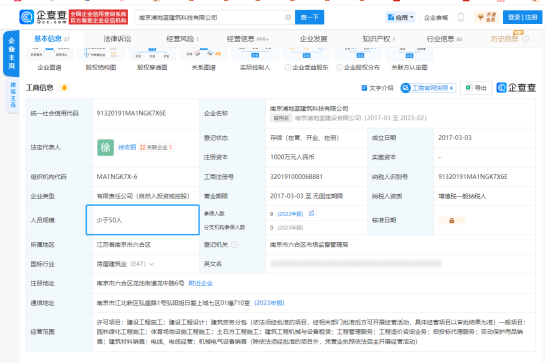Click the 登记机关 value 南京市六合区市场监督管理局

tap(309, 245)
